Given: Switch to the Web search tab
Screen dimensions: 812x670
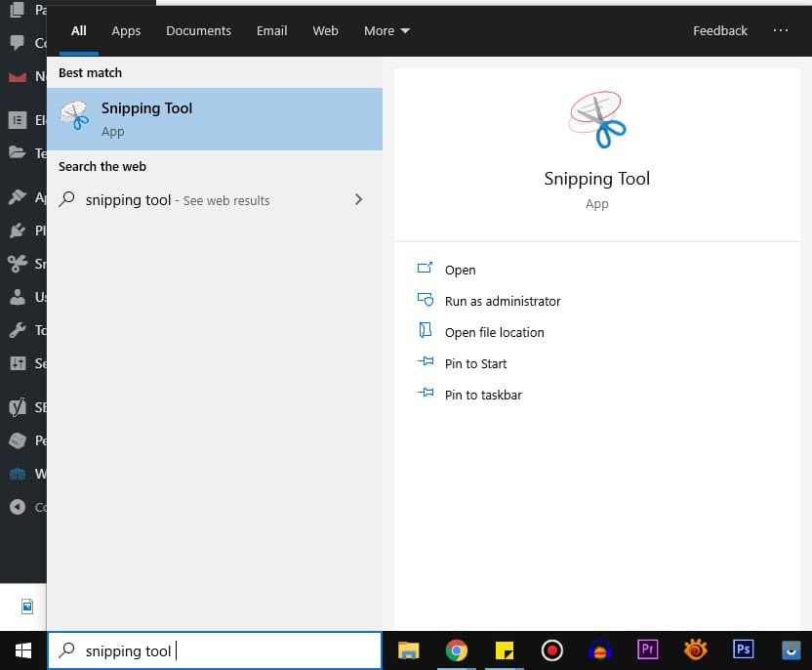Looking at the screenshot, I should [x=325, y=30].
